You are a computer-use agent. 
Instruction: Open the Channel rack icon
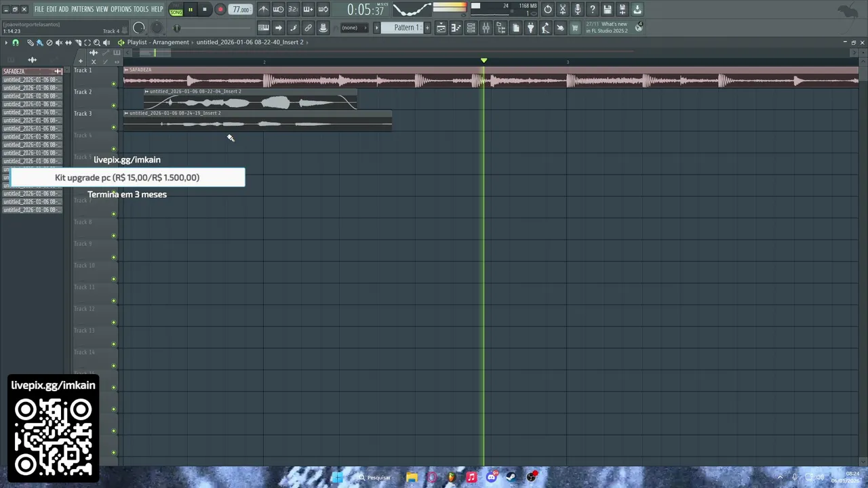click(471, 28)
